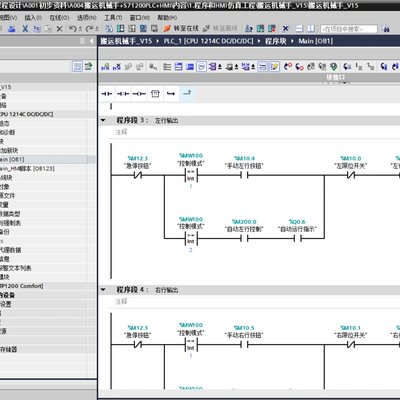Click the cross-reference X icon
This screenshot has width=400, height=400.
(x=286, y=29)
